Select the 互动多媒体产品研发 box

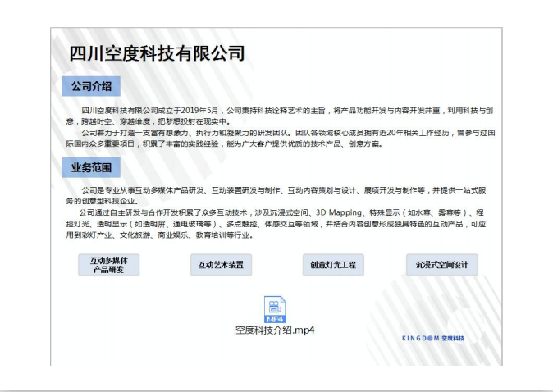pos(108,265)
